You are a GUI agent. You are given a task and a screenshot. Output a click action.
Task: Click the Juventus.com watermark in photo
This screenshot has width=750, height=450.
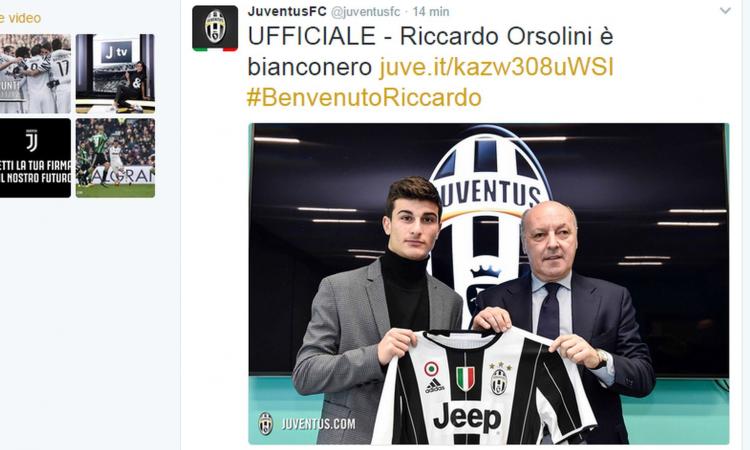coord(307,423)
